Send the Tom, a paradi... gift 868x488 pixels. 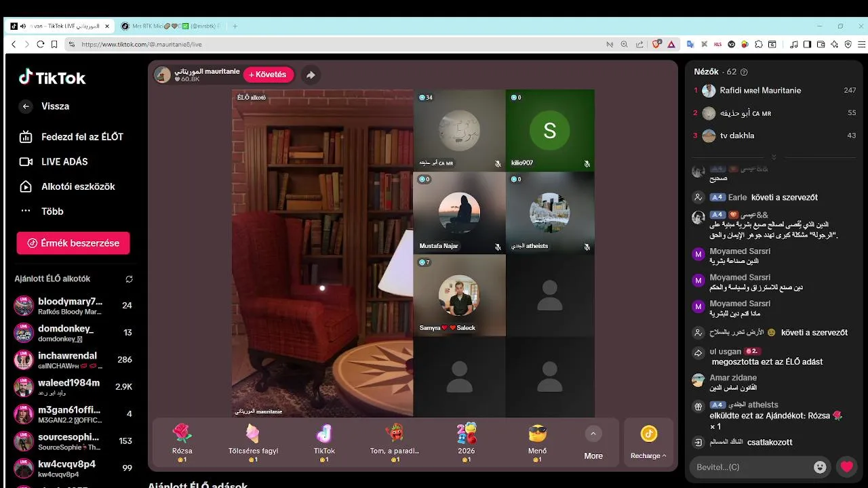point(395,442)
